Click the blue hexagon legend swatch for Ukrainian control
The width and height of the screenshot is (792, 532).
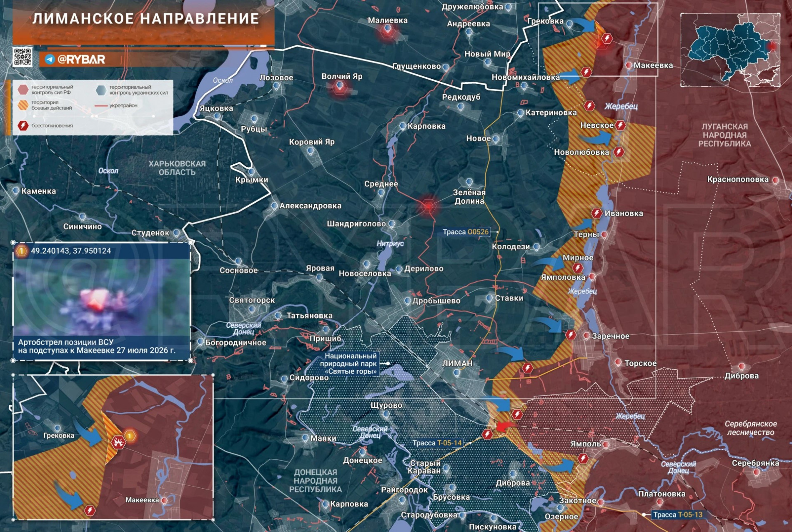click(101, 90)
